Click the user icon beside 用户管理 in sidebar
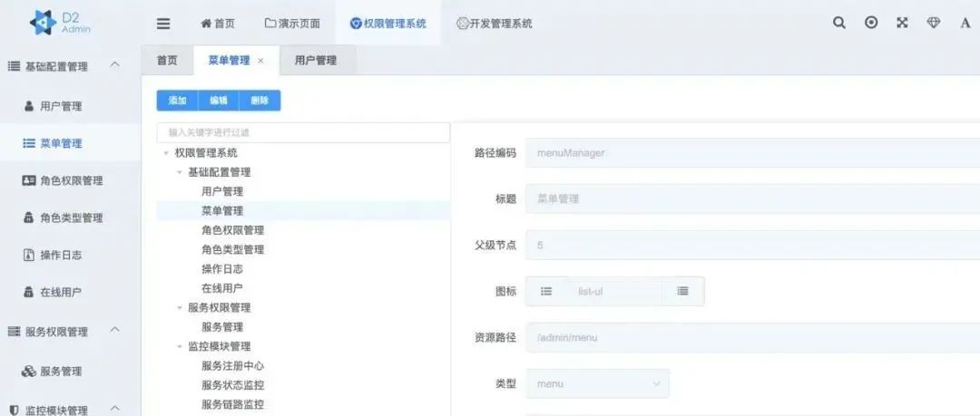 coord(28,106)
